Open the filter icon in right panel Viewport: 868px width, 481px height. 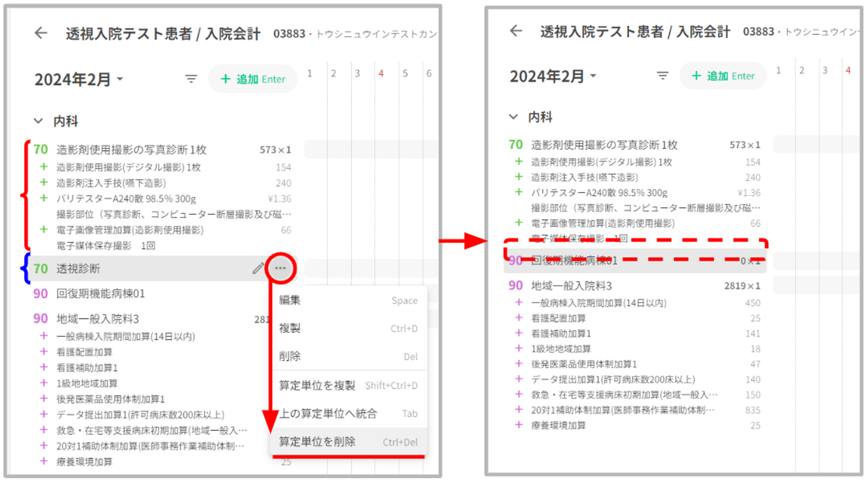pyautogui.click(x=662, y=76)
